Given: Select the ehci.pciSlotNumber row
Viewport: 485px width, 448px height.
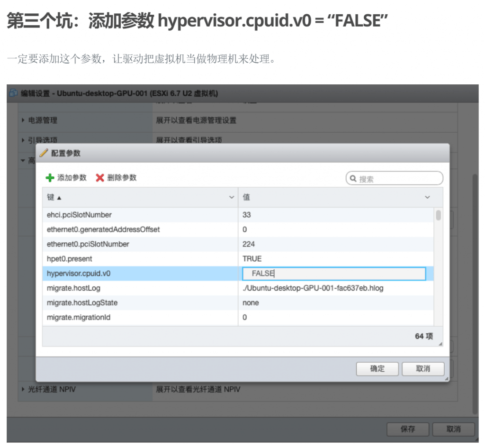Looking at the screenshot, I should [x=238, y=215].
